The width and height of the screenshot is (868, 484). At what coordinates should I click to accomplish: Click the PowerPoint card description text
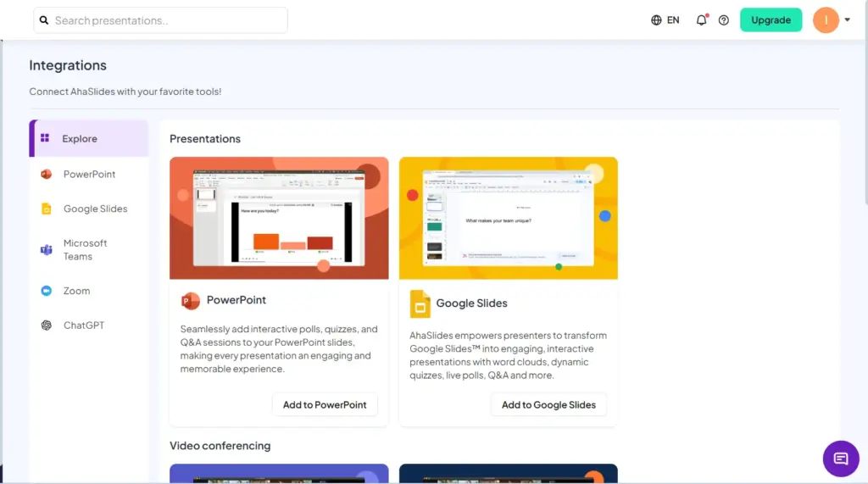click(x=279, y=349)
